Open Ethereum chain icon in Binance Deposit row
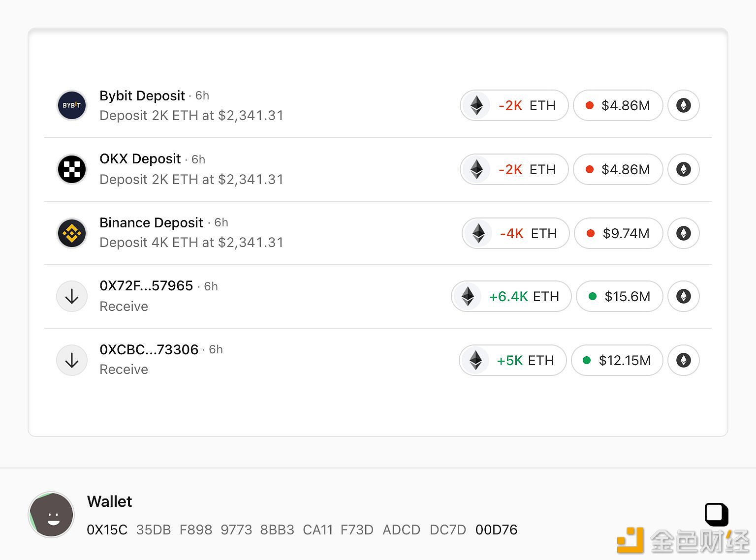 coord(684,233)
